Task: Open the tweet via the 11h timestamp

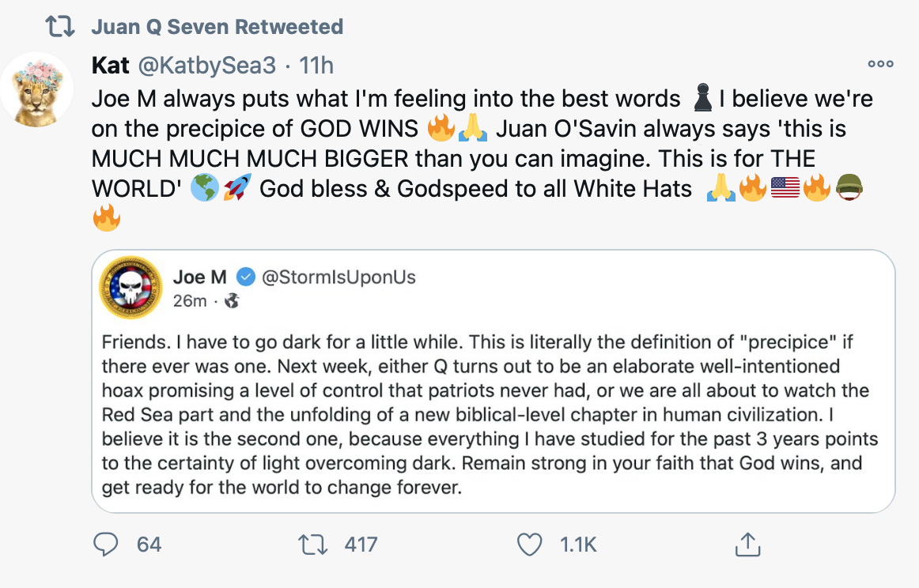Action: tap(316, 66)
